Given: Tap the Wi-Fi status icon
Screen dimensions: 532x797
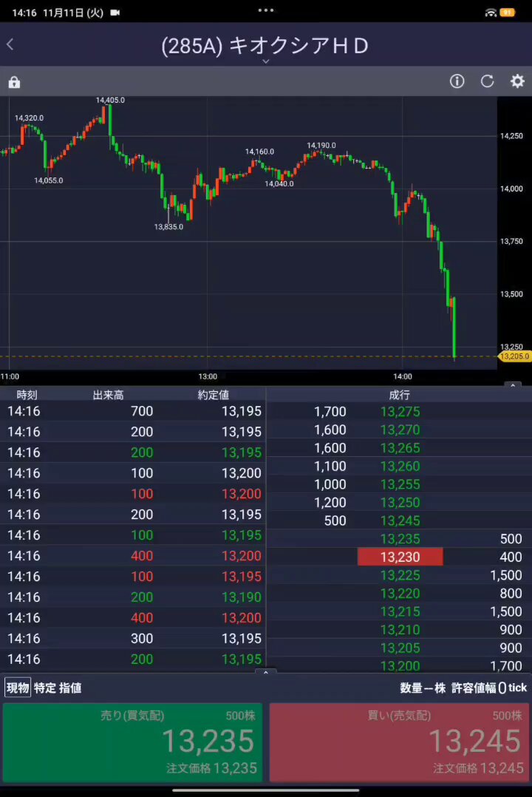Looking at the screenshot, I should 491,13.
